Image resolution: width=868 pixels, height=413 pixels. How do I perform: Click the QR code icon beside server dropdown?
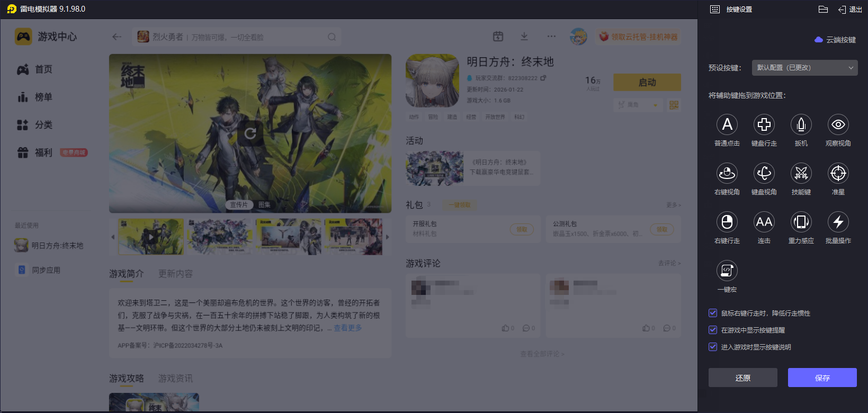[674, 105]
